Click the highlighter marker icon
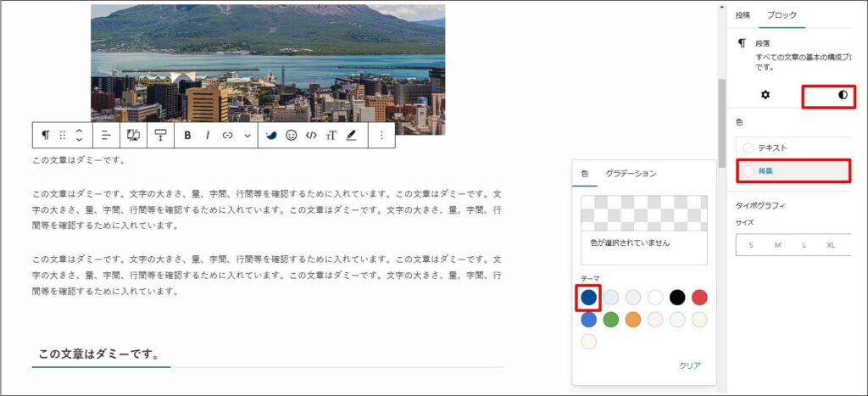Image resolution: width=868 pixels, height=396 pixels. click(x=351, y=135)
